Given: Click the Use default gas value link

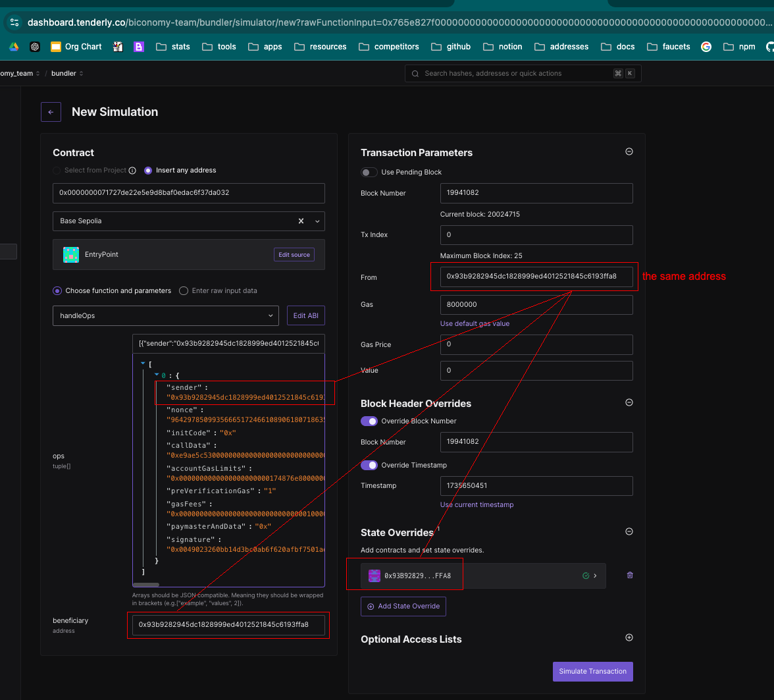Looking at the screenshot, I should pos(475,323).
